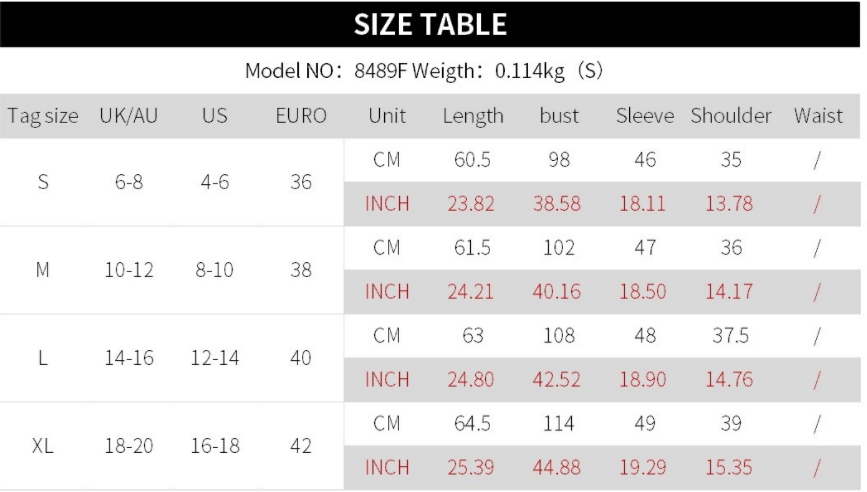Click the Length column header
This screenshot has height=492, width=867.
coord(473,116)
